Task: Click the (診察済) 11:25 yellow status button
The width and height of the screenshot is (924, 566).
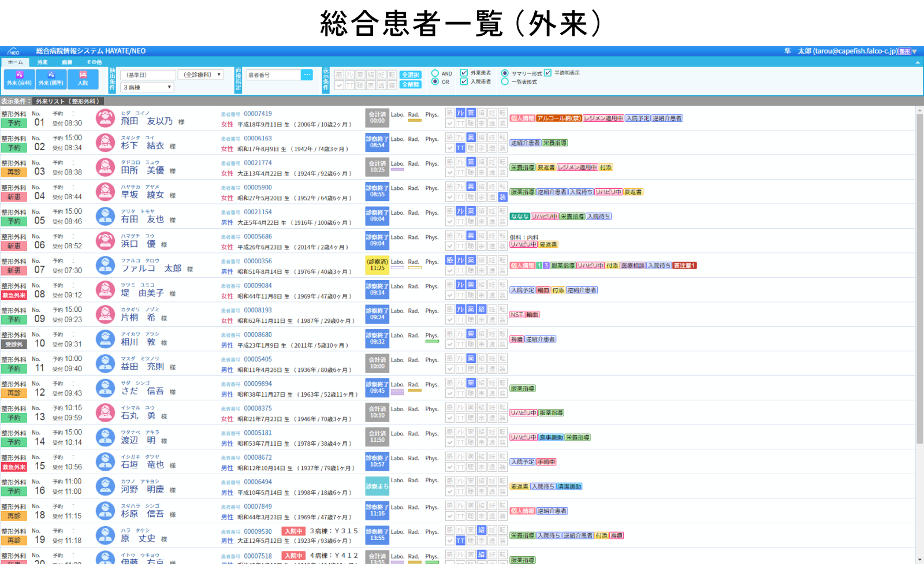Action: coord(377,265)
